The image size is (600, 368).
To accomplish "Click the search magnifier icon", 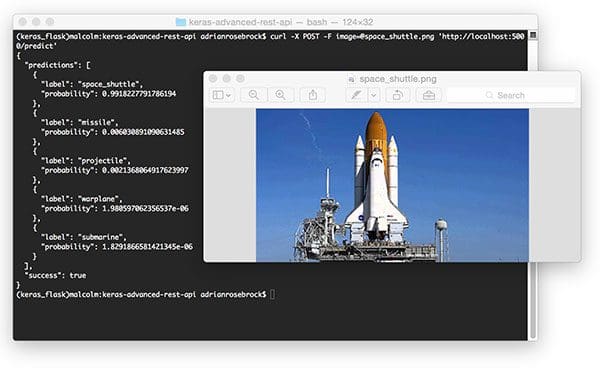I will pos(489,95).
